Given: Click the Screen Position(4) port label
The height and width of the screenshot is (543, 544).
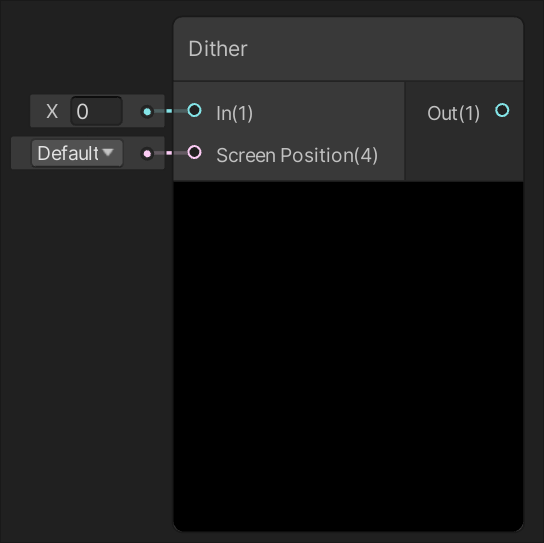Looking at the screenshot, I should click(297, 155).
